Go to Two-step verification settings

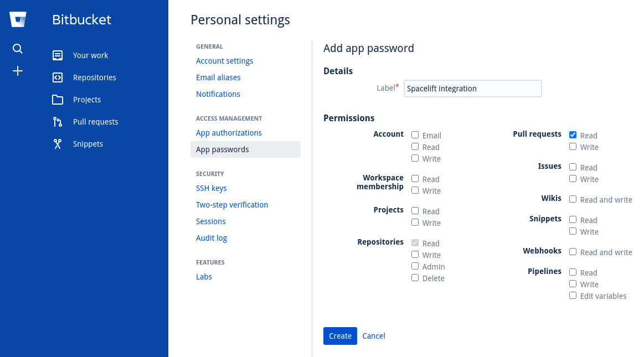(x=232, y=204)
